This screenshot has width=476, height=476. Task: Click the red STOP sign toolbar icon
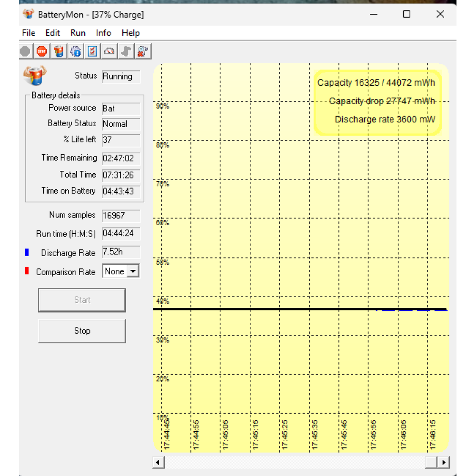coord(41,51)
